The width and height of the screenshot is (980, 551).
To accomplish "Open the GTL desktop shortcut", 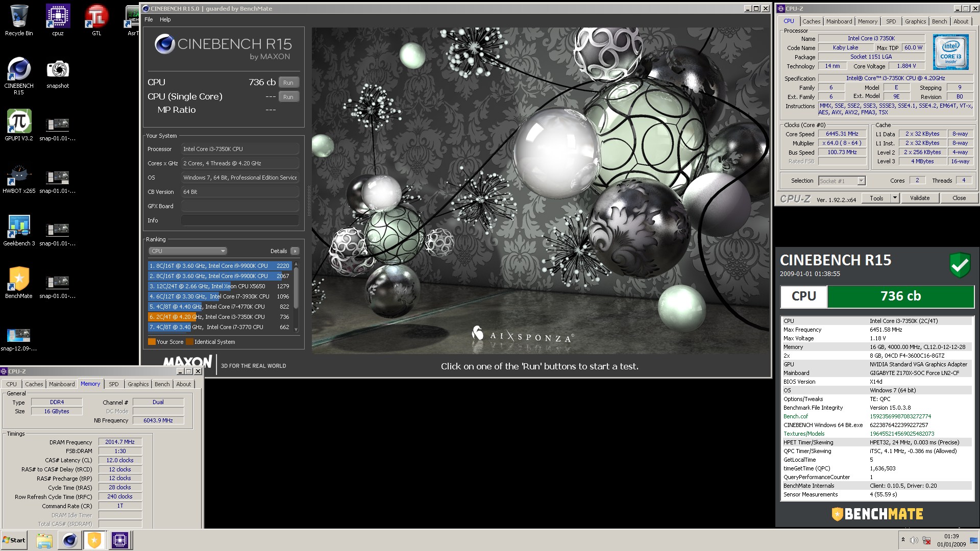I will point(96,20).
